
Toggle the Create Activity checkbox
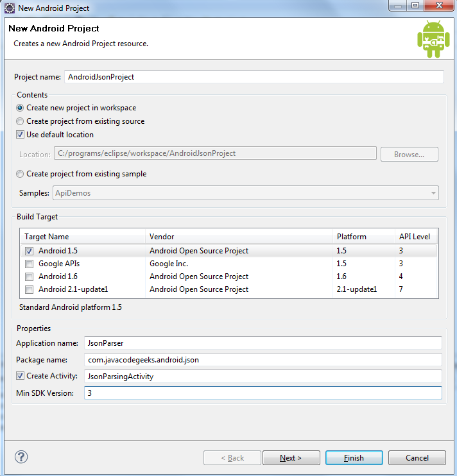[x=20, y=376]
